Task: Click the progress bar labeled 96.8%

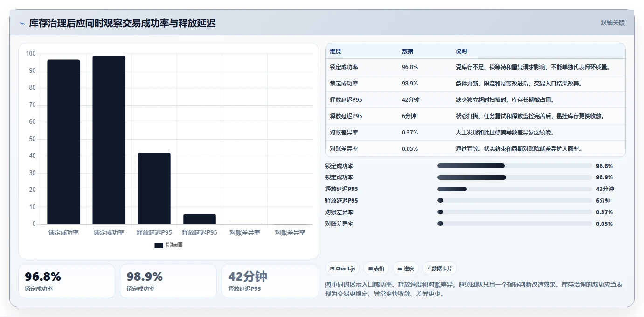Action: [x=514, y=166]
